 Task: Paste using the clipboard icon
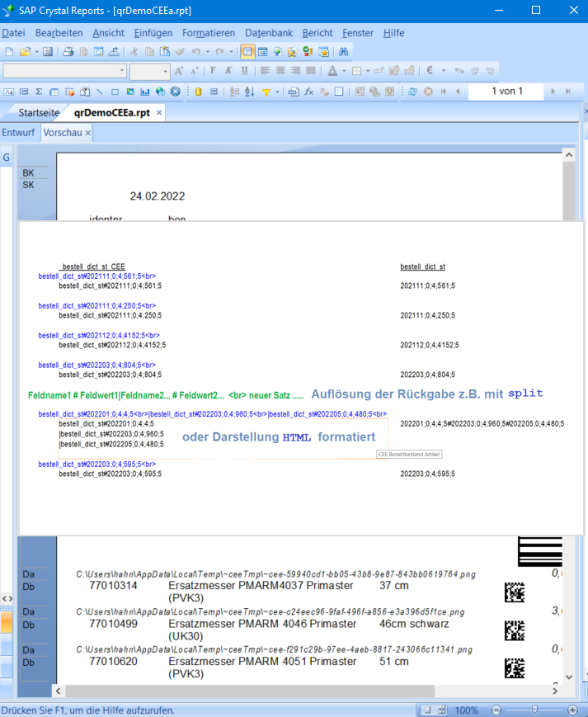click(164, 52)
